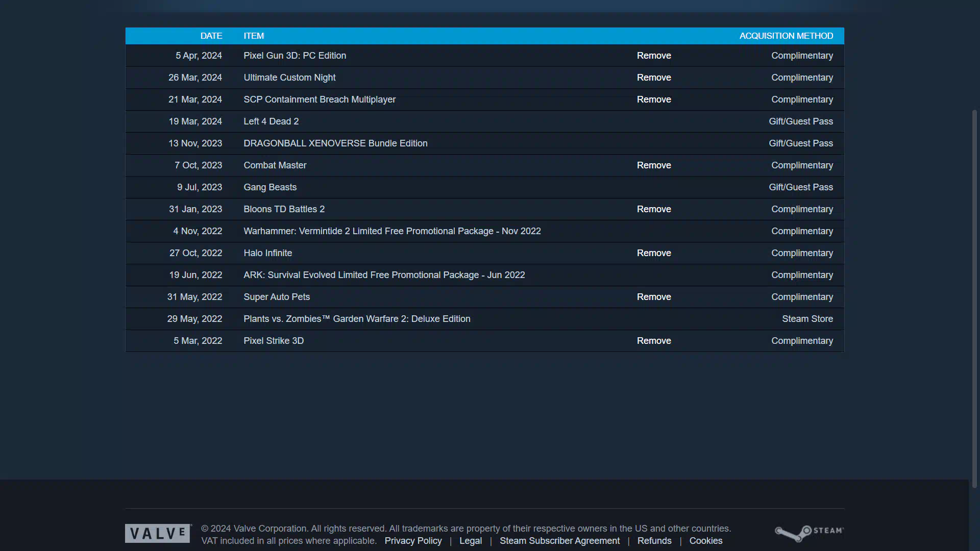980x551 pixels.
Task: Select 'Combat Master' item text
Action: (275, 165)
